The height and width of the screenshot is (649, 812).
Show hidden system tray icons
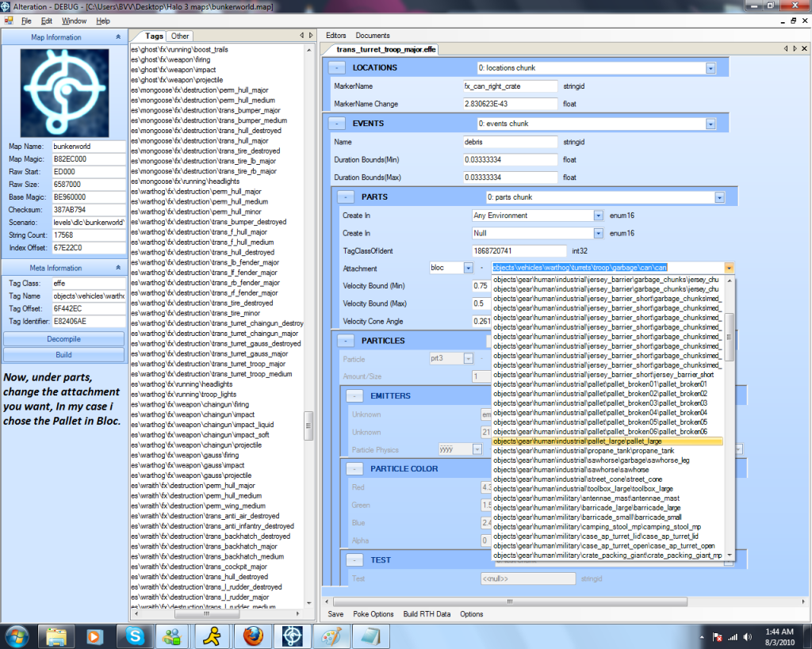[702, 637]
